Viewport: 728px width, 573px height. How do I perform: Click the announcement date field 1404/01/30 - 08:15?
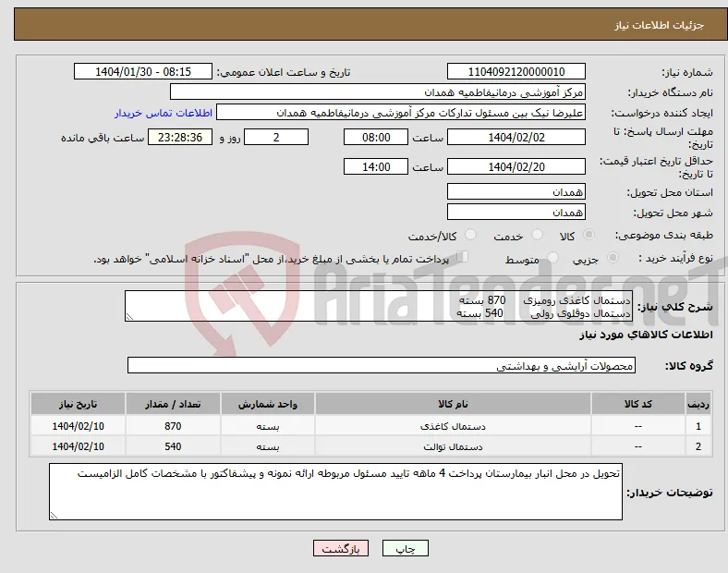coord(143,71)
